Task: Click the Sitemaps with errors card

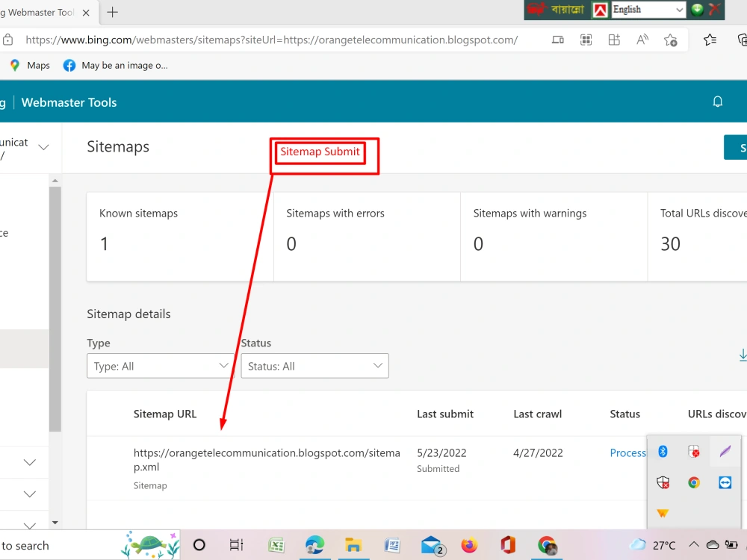Action: coord(368,237)
